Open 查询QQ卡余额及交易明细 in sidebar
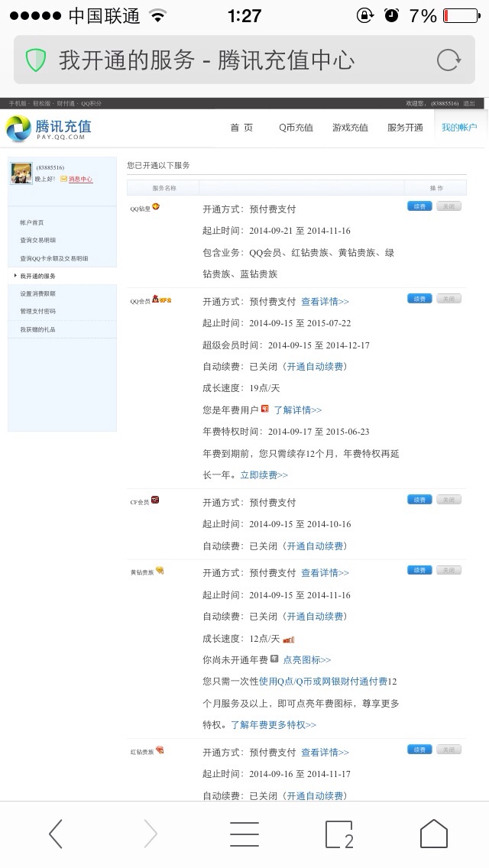This screenshot has height=868, width=489. point(53,258)
